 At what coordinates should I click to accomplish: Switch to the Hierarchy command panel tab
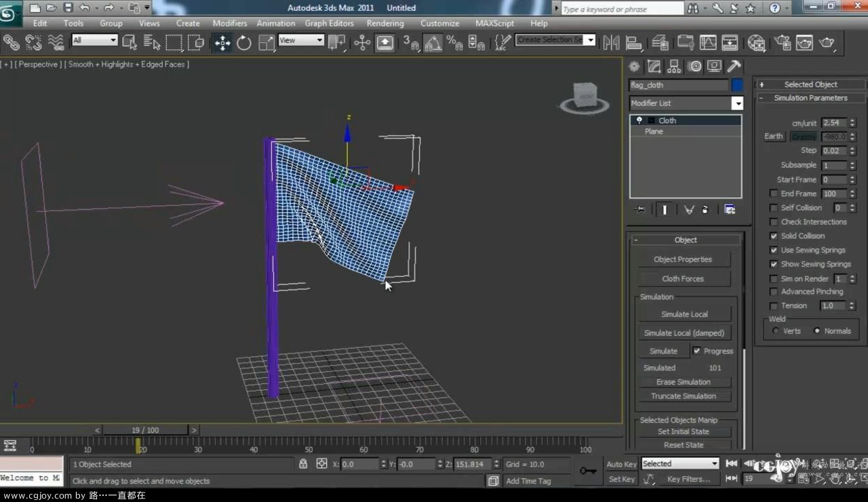pyautogui.click(x=674, y=66)
